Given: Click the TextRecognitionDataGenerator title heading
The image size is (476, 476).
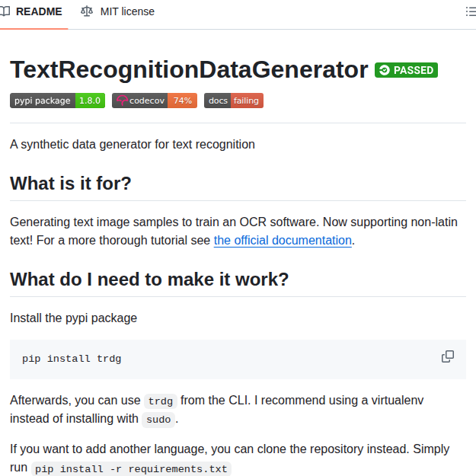Looking at the screenshot, I should click(189, 69).
